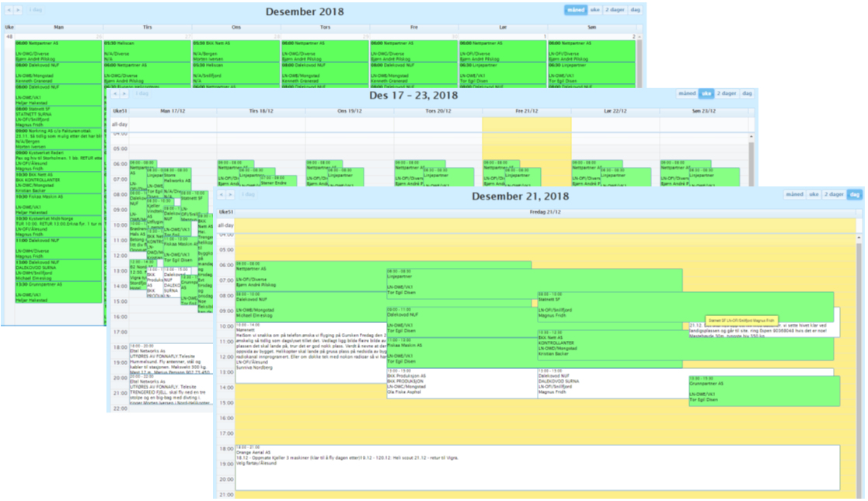Click 'Søn 23/12' column header in week view

point(703,111)
